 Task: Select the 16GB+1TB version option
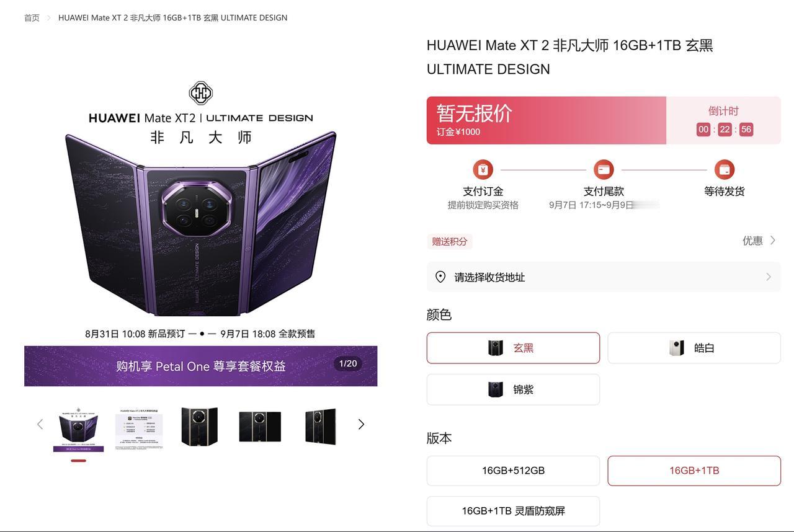coord(694,471)
